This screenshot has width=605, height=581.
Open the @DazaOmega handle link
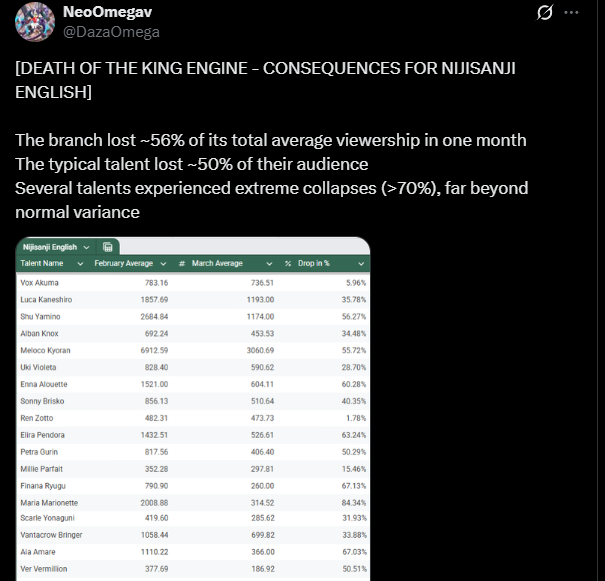[111, 32]
